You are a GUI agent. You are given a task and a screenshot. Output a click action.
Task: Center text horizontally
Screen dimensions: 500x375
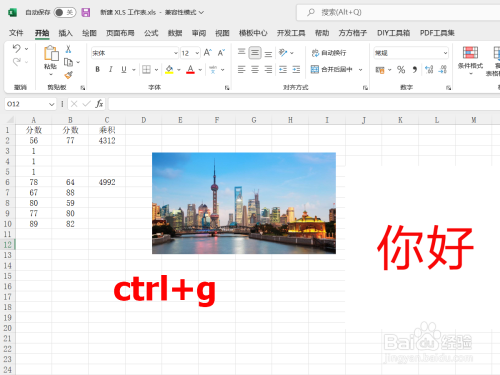tap(255, 69)
